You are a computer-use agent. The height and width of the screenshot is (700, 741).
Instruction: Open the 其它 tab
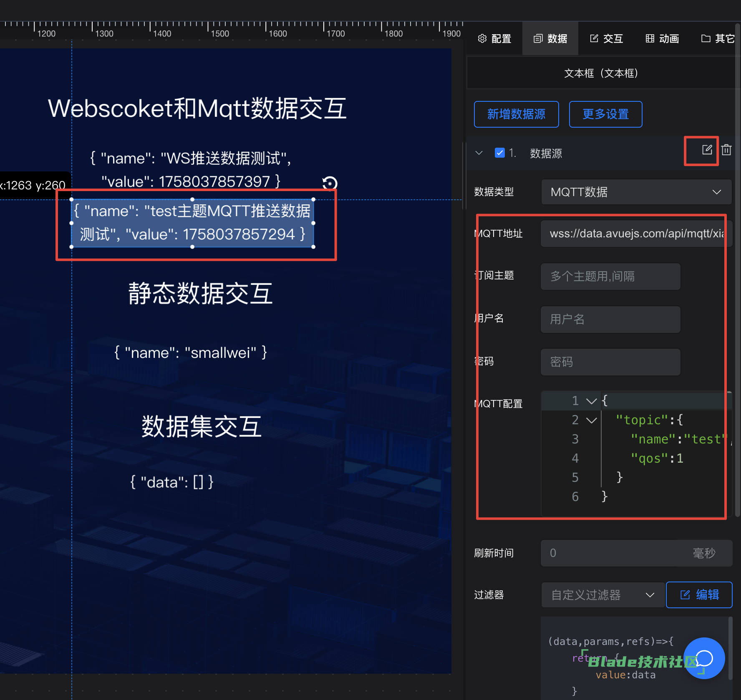(x=718, y=39)
